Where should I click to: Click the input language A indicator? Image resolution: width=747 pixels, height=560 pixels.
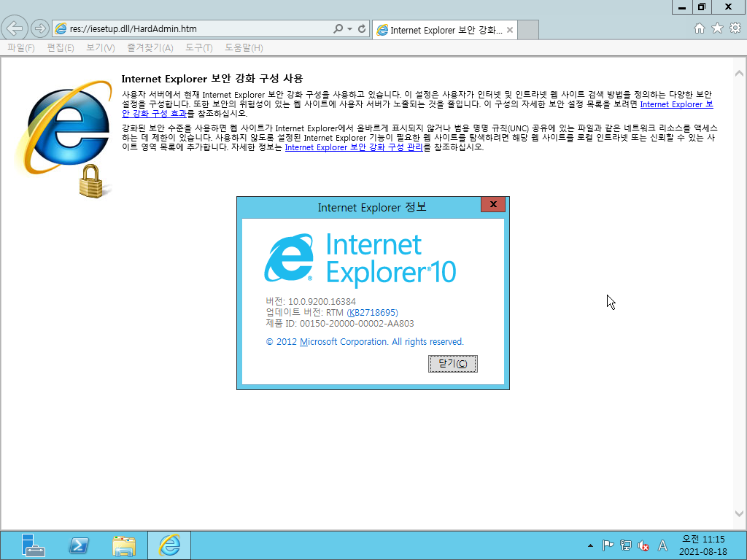[662, 545]
